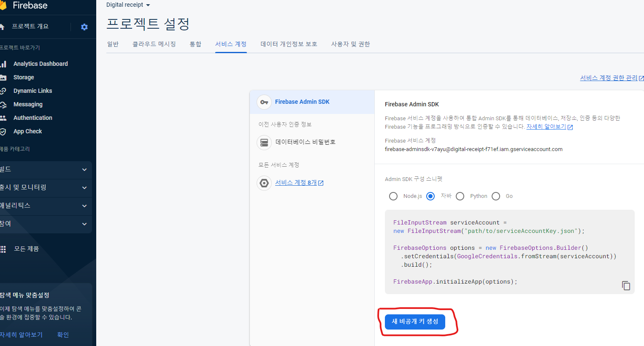This screenshot has width=644, height=346.
Task: Expand the 참여 category
Action: point(46,224)
